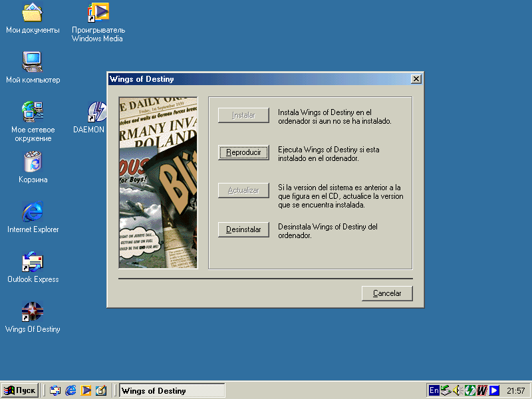Screen dimensions: 532x399
Task: Launch Internet Explorer from quick launch
Action: (x=70, y=390)
